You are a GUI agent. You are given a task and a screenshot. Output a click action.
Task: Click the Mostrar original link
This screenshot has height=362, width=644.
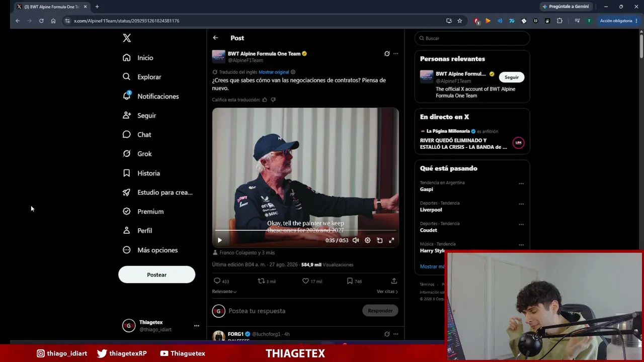point(274,72)
